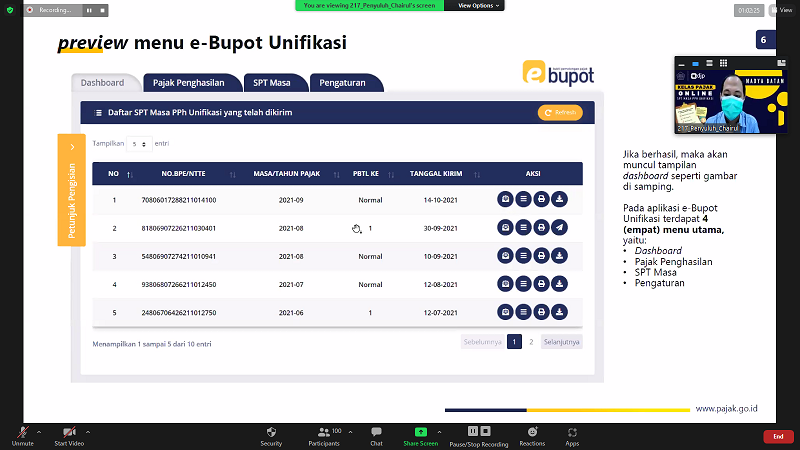Viewport: 800px width, 450px height.
Task: Click the print icon in row 3
Action: [541, 256]
